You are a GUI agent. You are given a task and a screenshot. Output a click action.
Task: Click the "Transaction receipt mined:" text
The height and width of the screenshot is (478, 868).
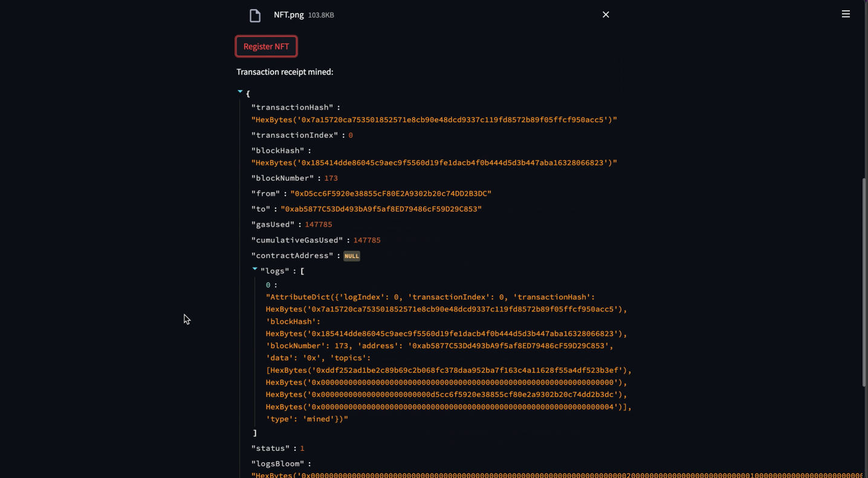coord(285,72)
